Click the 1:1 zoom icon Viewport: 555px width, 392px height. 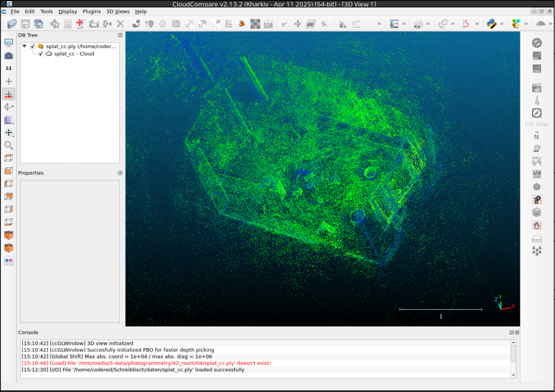point(9,68)
